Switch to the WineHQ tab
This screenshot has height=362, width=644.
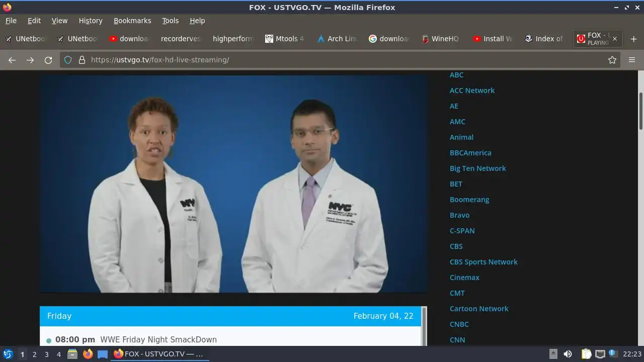coord(440,39)
